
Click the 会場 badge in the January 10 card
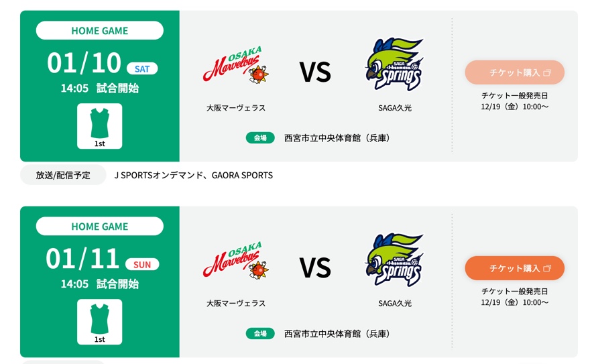pyautogui.click(x=260, y=138)
